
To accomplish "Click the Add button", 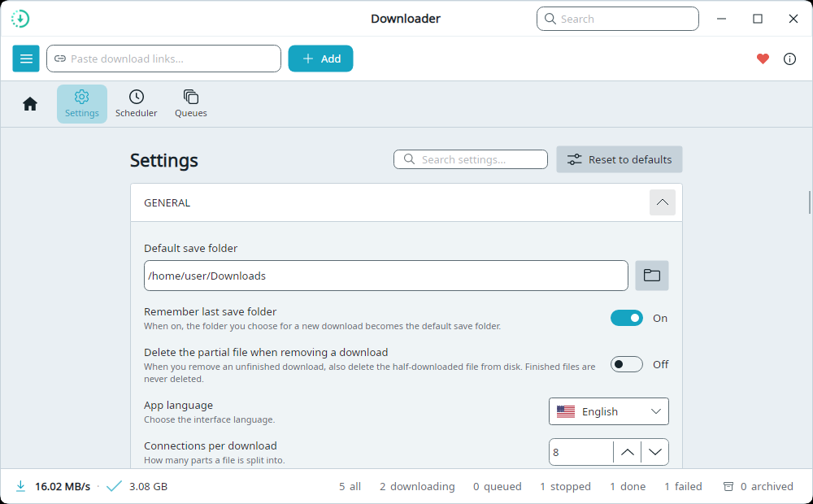I will pos(320,59).
